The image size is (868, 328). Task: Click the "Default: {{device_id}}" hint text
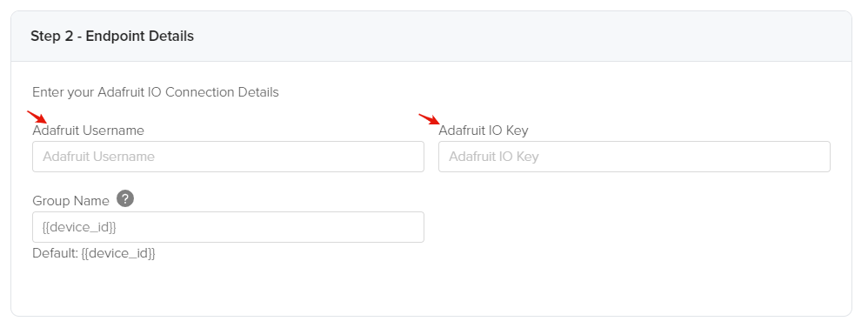[x=94, y=253]
